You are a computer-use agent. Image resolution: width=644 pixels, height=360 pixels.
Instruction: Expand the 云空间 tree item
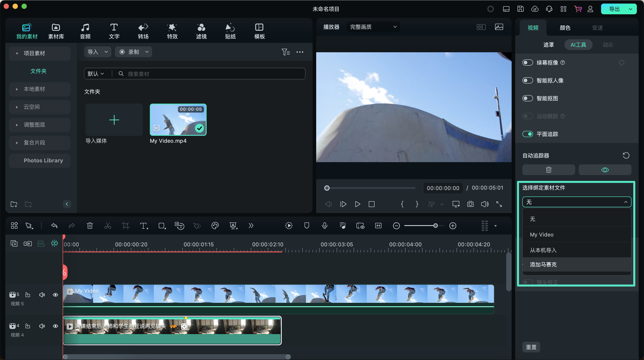click(x=17, y=107)
